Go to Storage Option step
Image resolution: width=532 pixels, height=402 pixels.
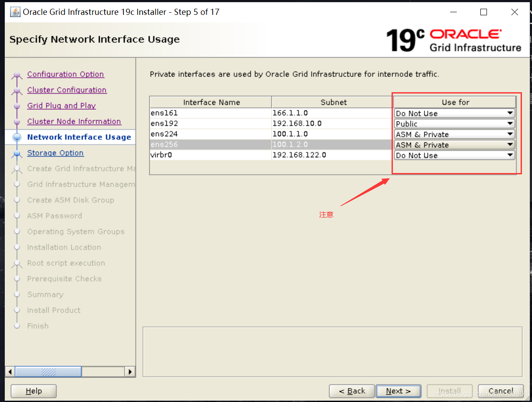[55, 153]
